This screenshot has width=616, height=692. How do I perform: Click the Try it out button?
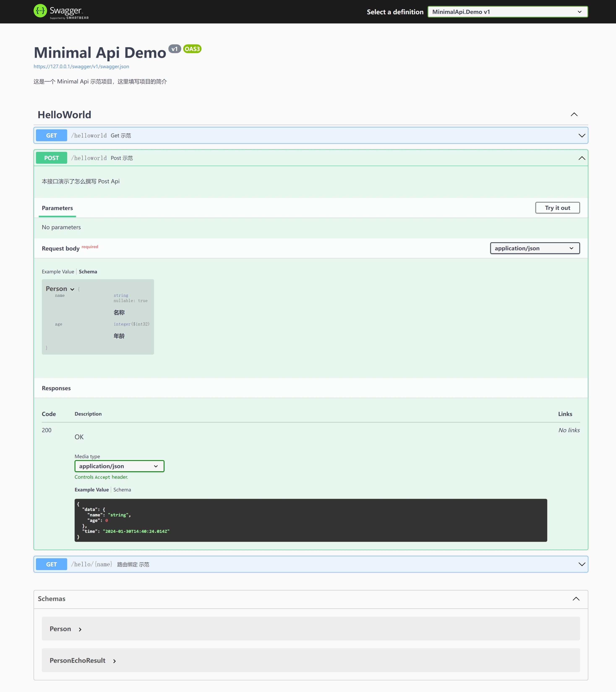[x=557, y=208]
